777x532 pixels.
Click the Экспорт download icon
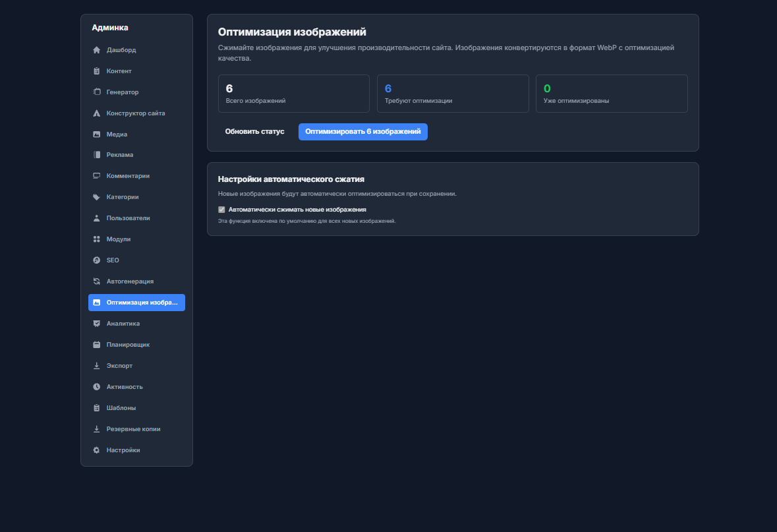[96, 366]
